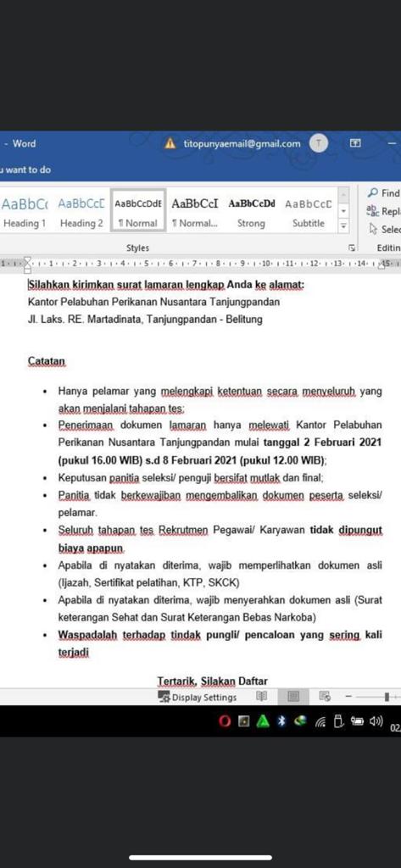Screen dimensions: 401x868
Task: Expand the Styles gallery More arrow
Action: pos(343,225)
